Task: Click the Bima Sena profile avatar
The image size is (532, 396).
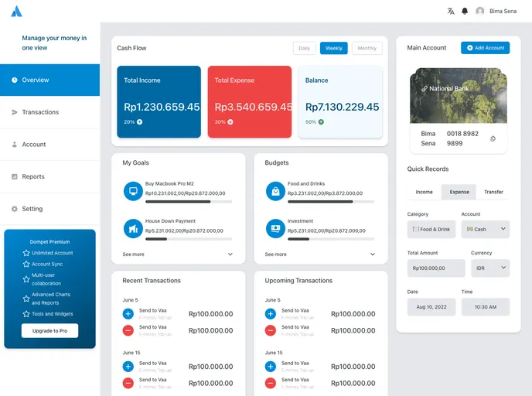Action: pyautogui.click(x=480, y=11)
